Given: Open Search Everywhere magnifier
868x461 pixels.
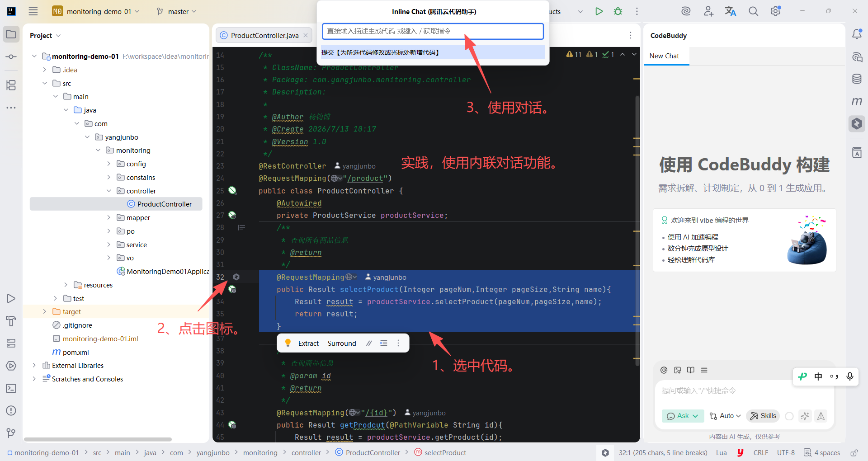Looking at the screenshot, I should click(753, 11).
